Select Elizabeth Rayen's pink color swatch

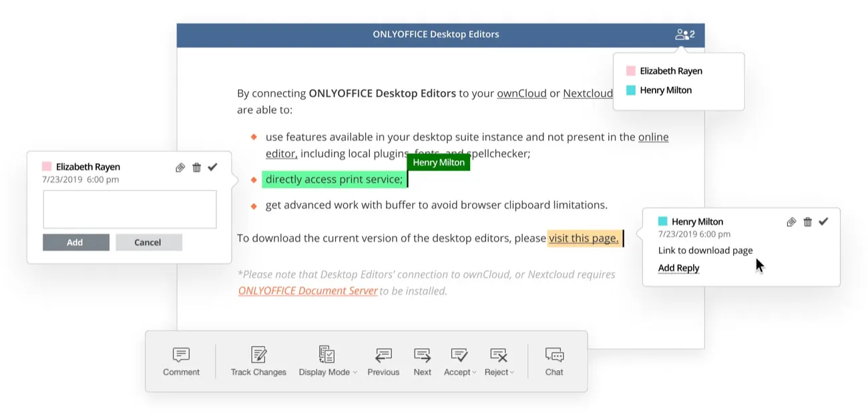click(46, 166)
